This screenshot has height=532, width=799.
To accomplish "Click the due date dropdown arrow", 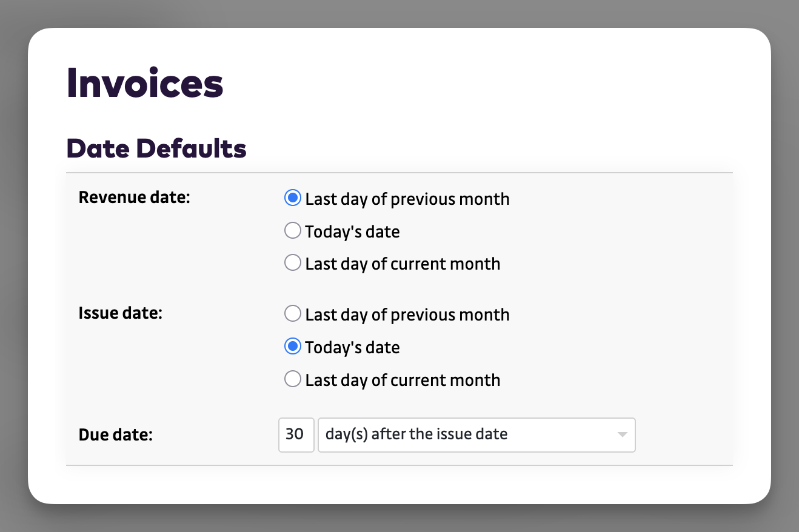I will (x=621, y=434).
